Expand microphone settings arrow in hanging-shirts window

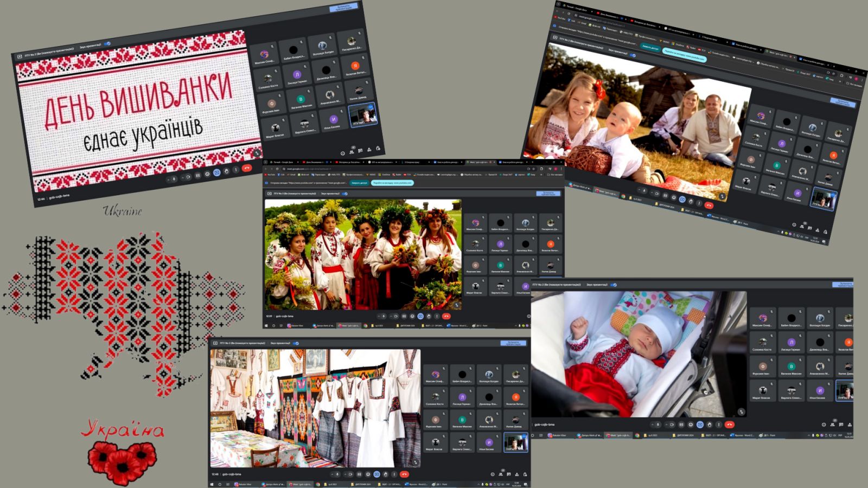tap(331, 474)
